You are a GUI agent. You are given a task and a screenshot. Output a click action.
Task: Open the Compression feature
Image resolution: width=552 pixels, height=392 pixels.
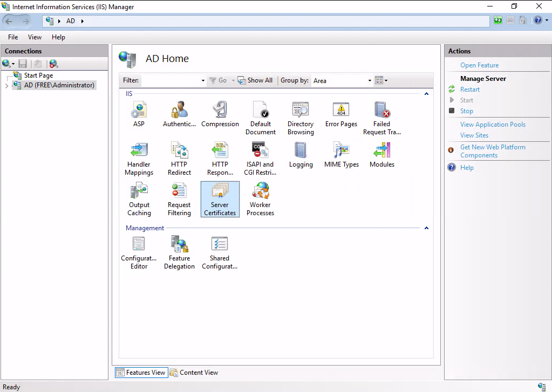pyautogui.click(x=220, y=114)
